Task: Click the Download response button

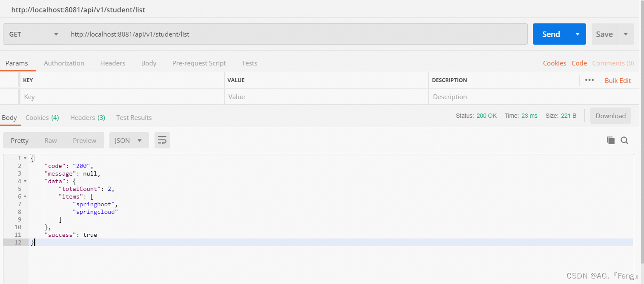Action: pos(610,116)
